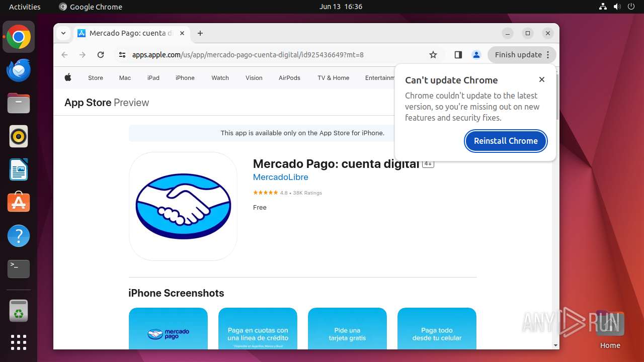This screenshot has height=362, width=644.
Task: Click the 4+ age rating badge
Action: (428, 164)
